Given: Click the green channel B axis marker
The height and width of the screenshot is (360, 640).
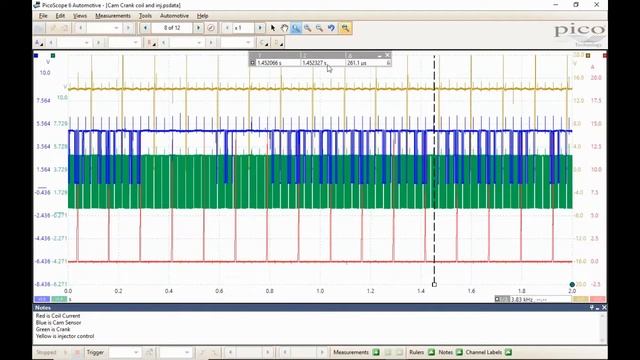Looking at the screenshot, I should [x=53, y=56].
